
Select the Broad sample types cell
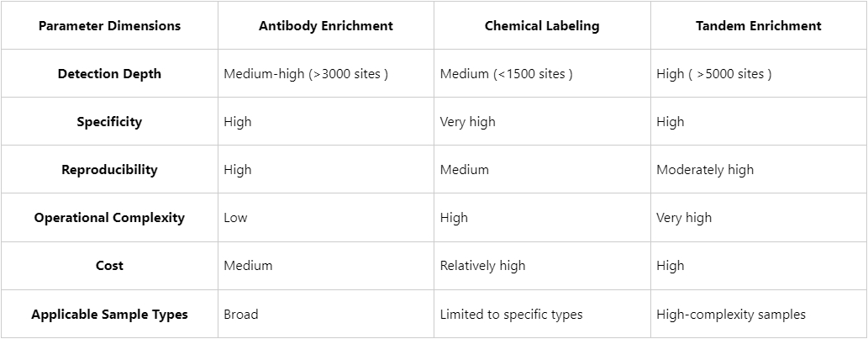coord(241,314)
